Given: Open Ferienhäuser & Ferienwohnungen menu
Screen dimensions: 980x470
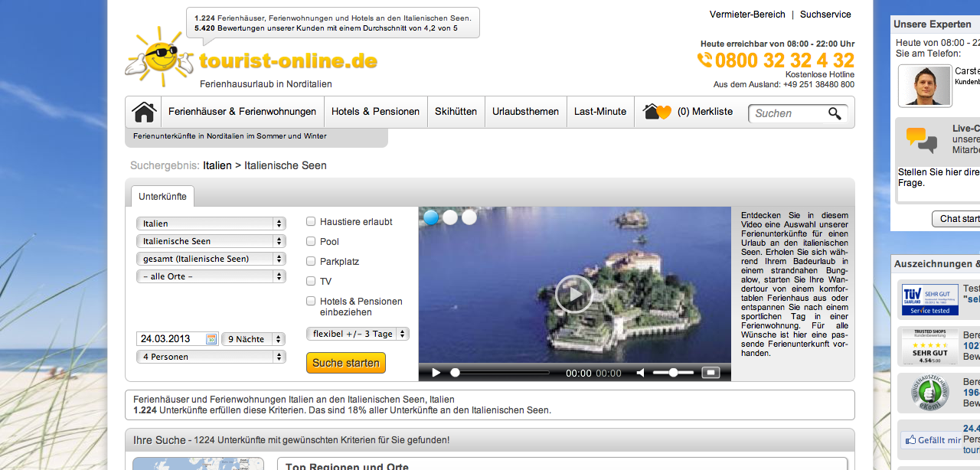Looking at the screenshot, I should (x=242, y=112).
